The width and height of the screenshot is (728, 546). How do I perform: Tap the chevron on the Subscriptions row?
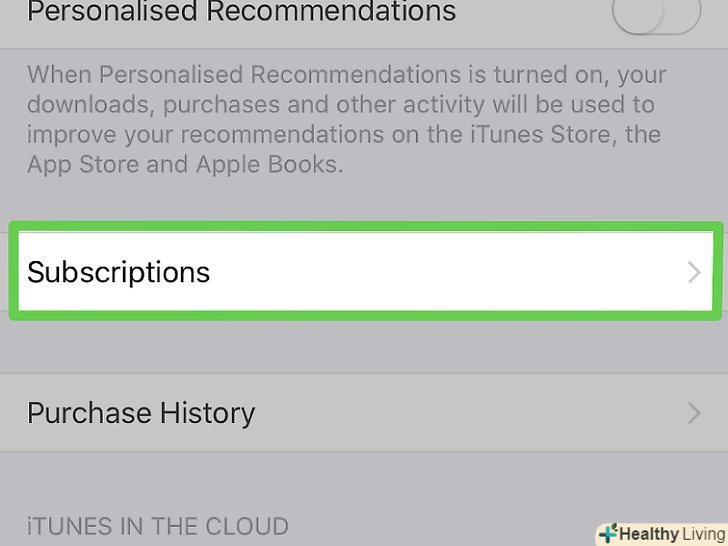(x=694, y=272)
